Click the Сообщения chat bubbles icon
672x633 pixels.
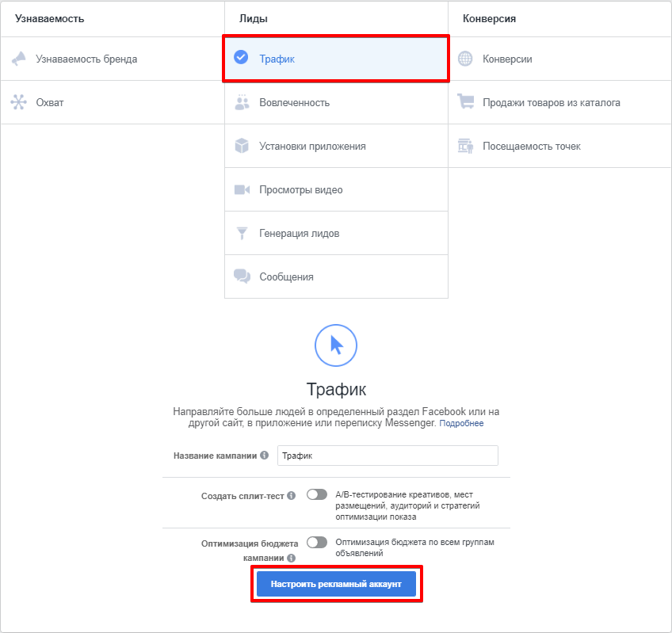coord(242,276)
